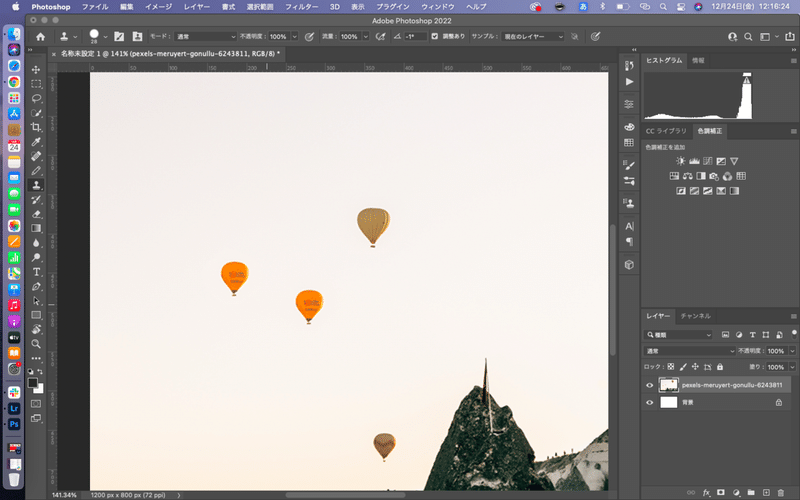800x500 pixels.
Task: Select the Crop tool
Action: (x=36, y=127)
